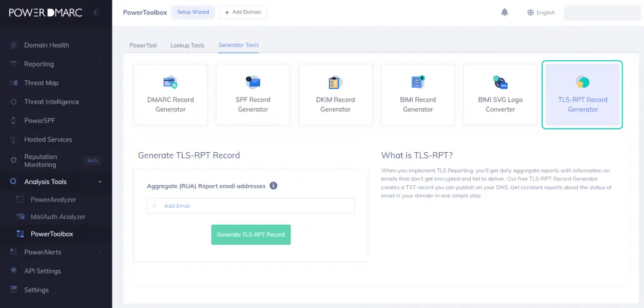Expand the Reporting submenu arrow
Viewport: 644px width, 308px height.
tap(100, 64)
